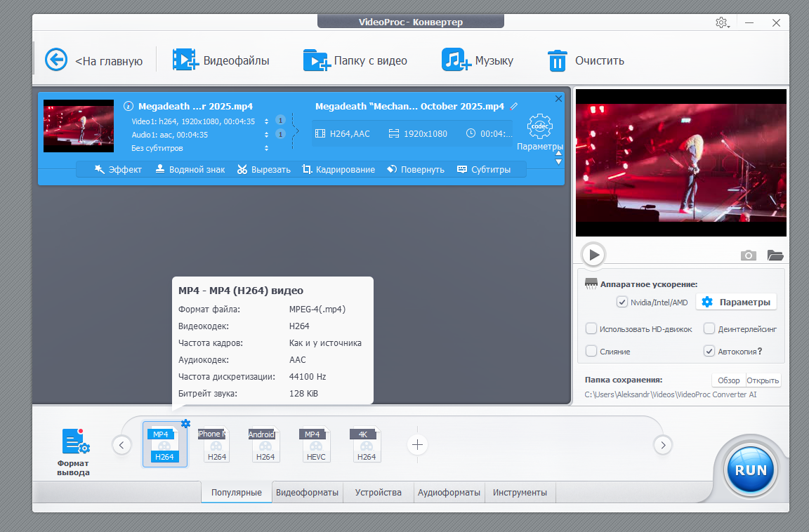
Task: Enable the Слияние checkbox
Action: (x=591, y=351)
